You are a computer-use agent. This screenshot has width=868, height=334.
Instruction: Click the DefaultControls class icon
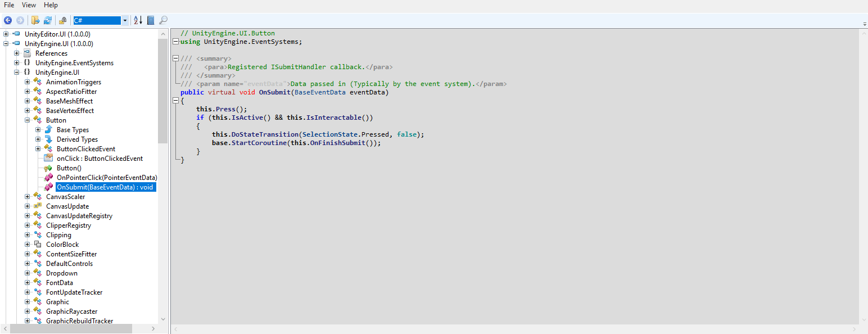point(38,264)
